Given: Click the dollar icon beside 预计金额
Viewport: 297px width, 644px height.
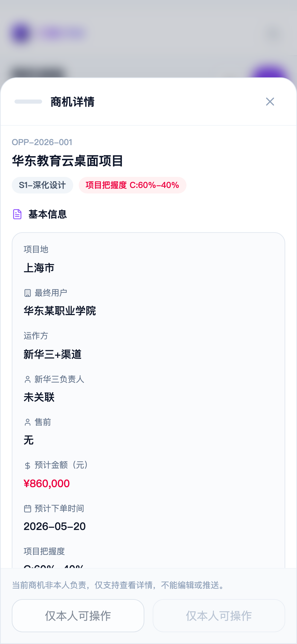Looking at the screenshot, I should tap(27, 465).
